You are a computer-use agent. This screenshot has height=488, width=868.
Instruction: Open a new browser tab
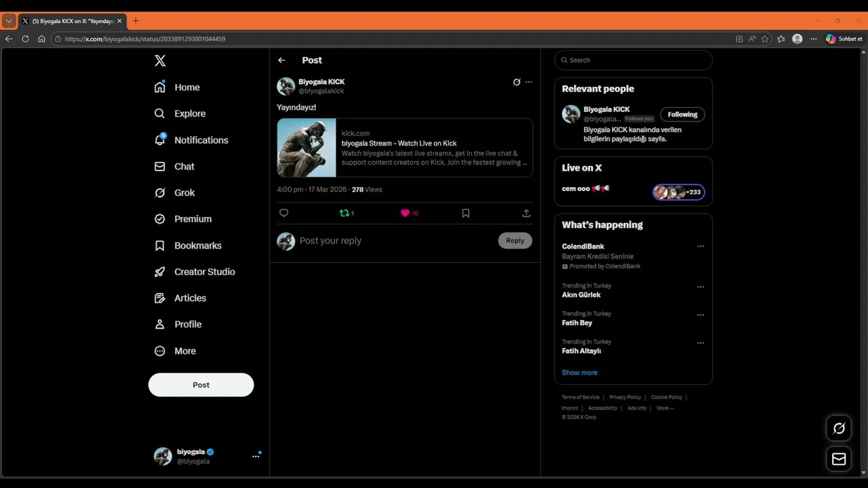136,21
